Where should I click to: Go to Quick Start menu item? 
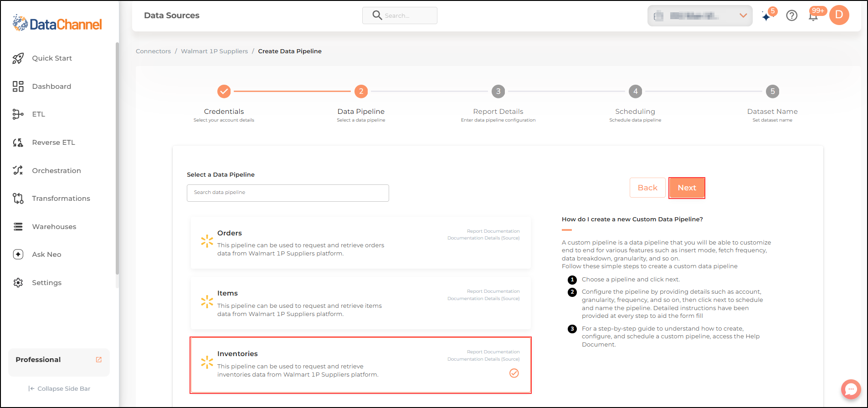tap(52, 58)
